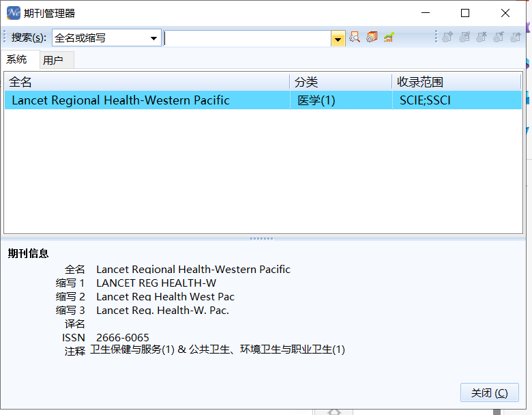
Task: Select the Lancet Regional Health-Western Pacific row
Action: click(263, 100)
